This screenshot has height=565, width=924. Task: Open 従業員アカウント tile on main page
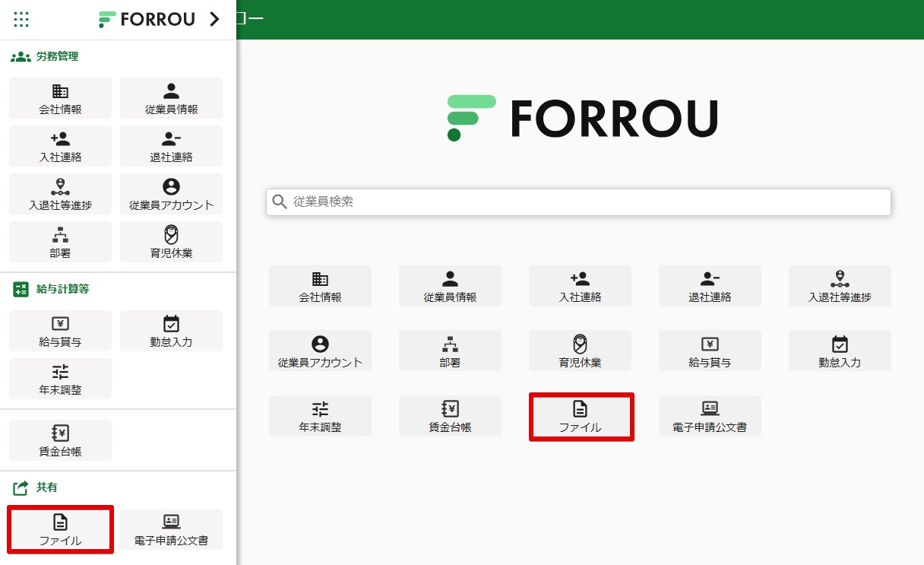click(320, 351)
